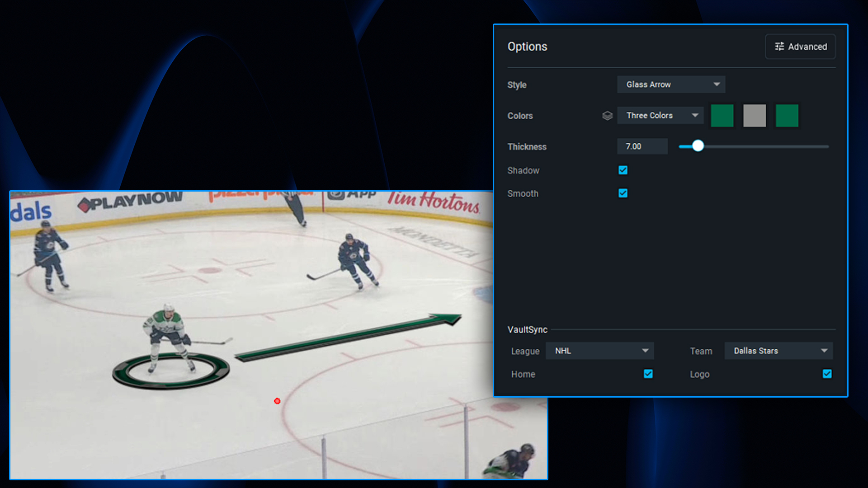Toggle the Shadow checkbox
This screenshot has height=488, width=868.
click(623, 170)
